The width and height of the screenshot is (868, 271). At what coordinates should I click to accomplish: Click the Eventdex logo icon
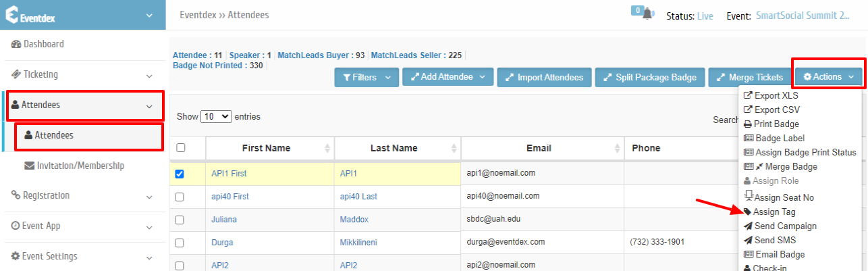(11, 15)
